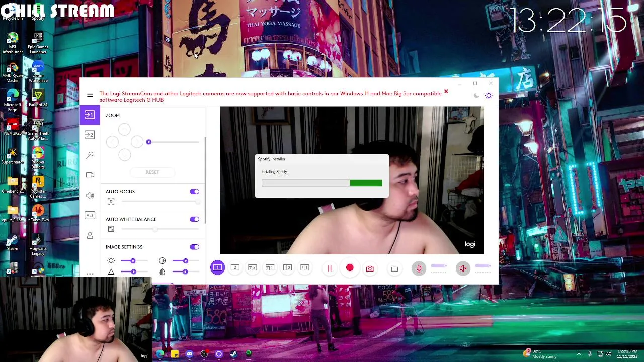
Task: Open Steam desktop icon
Action: (13, 243)
